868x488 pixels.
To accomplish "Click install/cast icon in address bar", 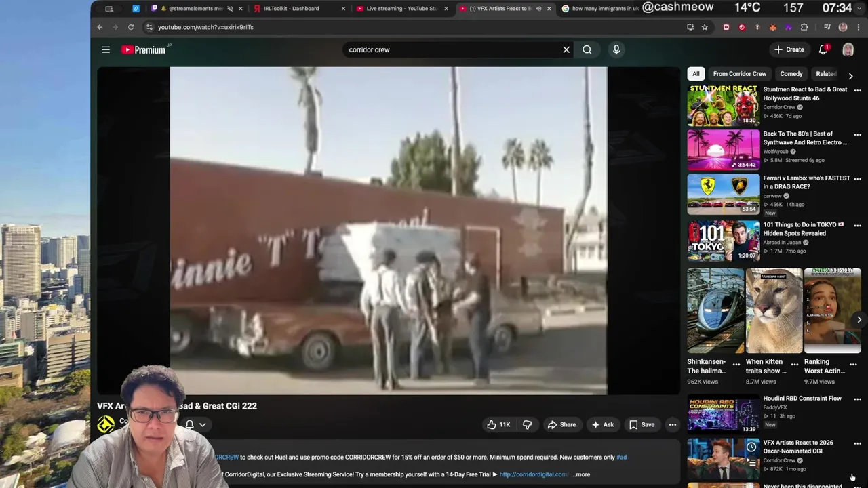I will pyautogui.click(x=690, y=27).
